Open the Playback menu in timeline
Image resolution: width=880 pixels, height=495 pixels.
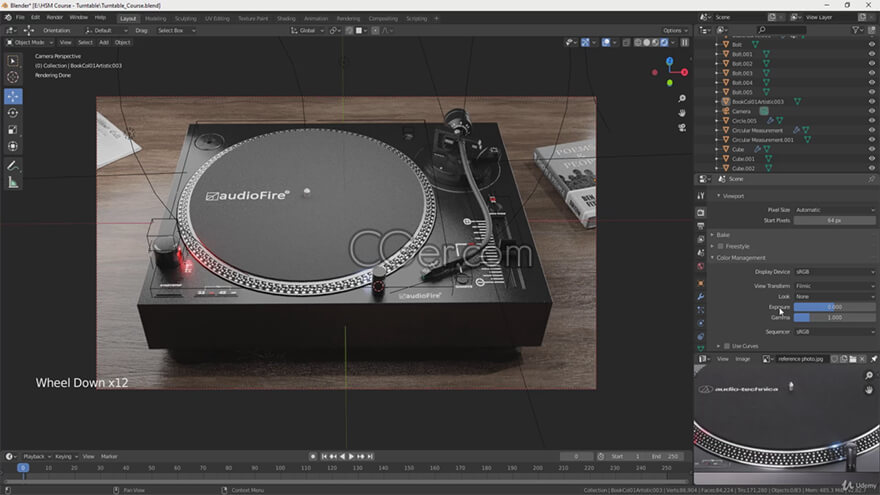tap(35, 457)
